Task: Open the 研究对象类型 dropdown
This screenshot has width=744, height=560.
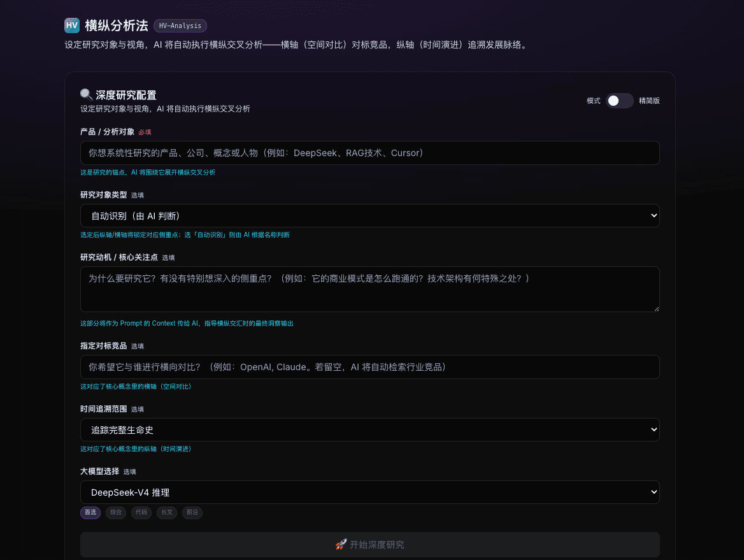Action: click(369, 215)
